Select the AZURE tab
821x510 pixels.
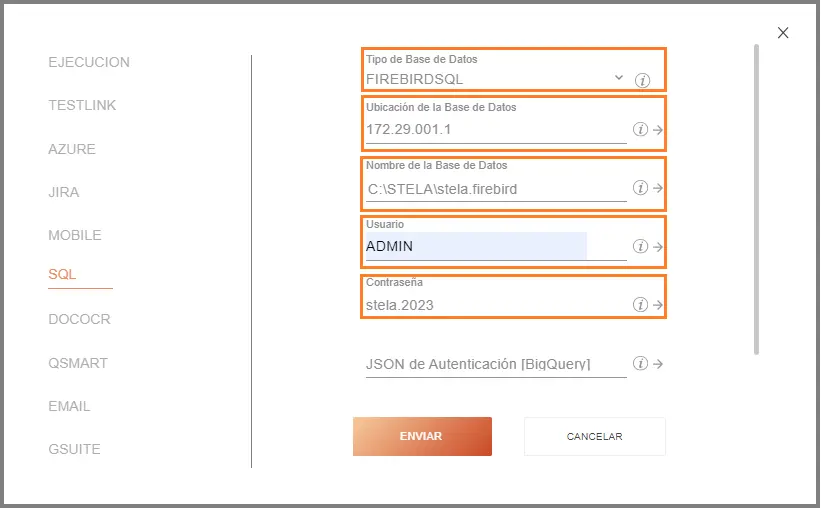click(x=72, y=149)
